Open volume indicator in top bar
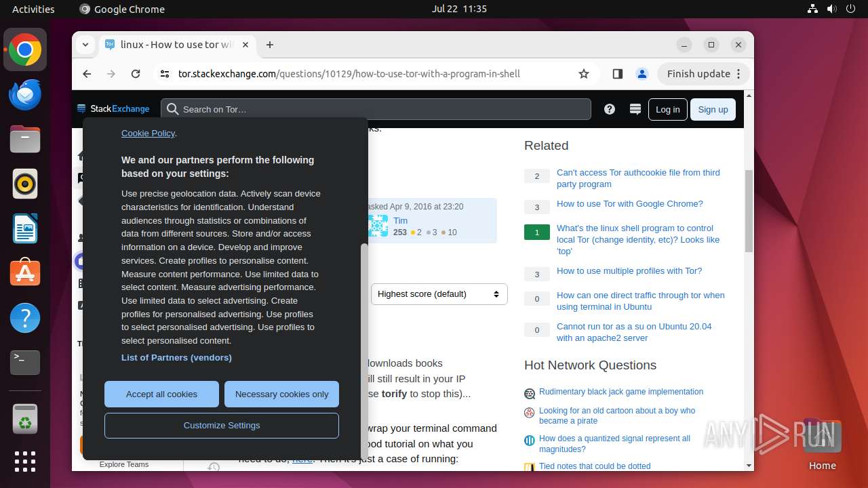868x488 pixels. pos(832,9)
